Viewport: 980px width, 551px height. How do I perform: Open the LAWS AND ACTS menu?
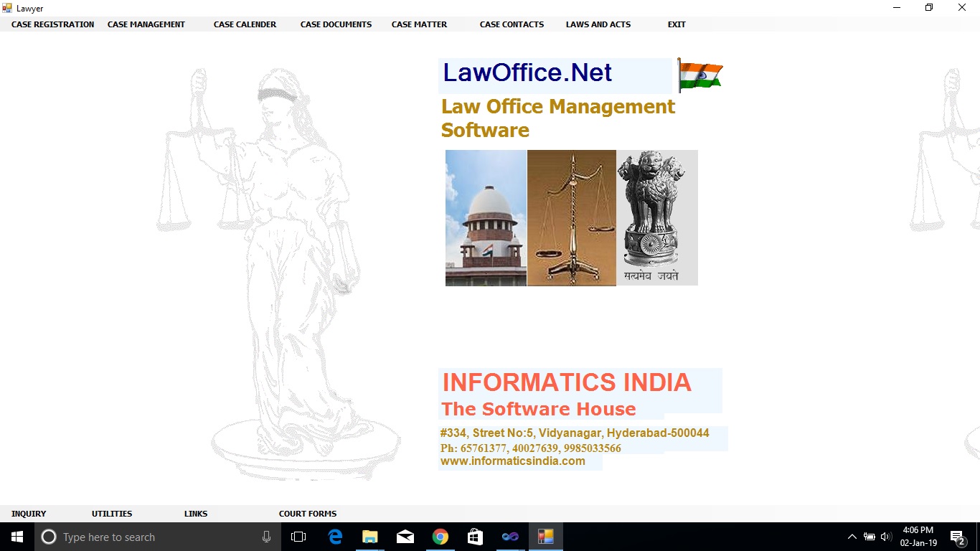598,24
